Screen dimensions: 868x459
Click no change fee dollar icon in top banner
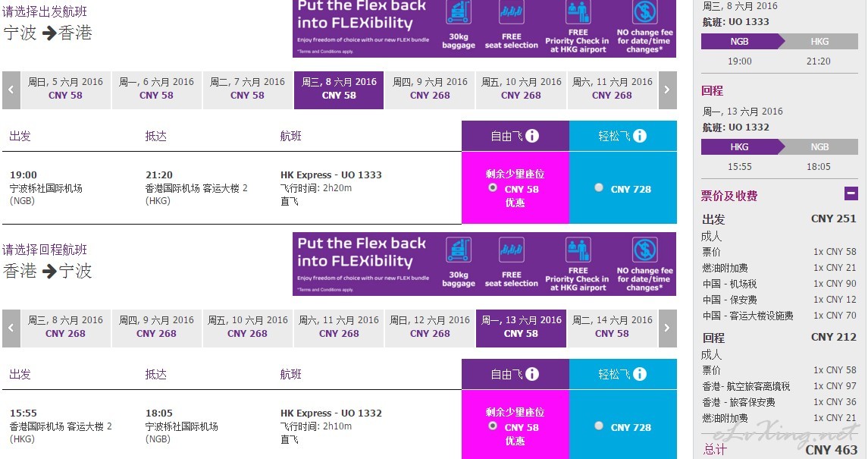coord(645,12)
